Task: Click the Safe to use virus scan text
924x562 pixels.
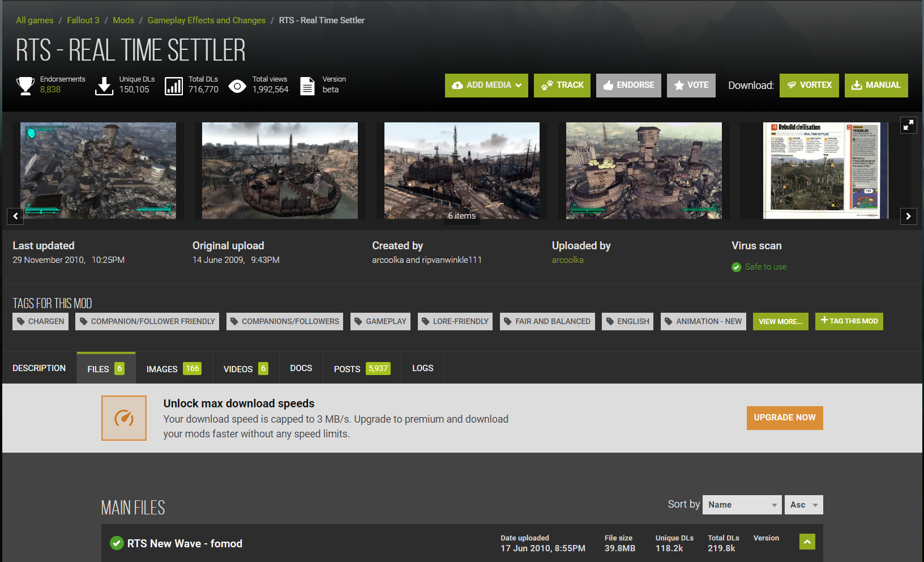Action: (765, 267)
